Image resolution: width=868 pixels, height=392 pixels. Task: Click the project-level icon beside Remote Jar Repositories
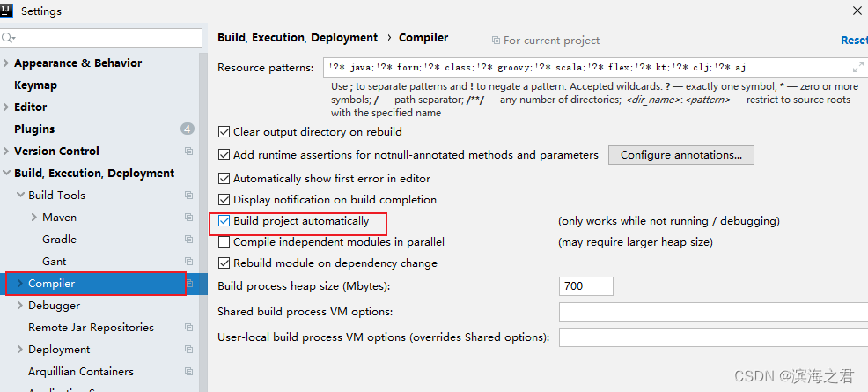[188, 327]
